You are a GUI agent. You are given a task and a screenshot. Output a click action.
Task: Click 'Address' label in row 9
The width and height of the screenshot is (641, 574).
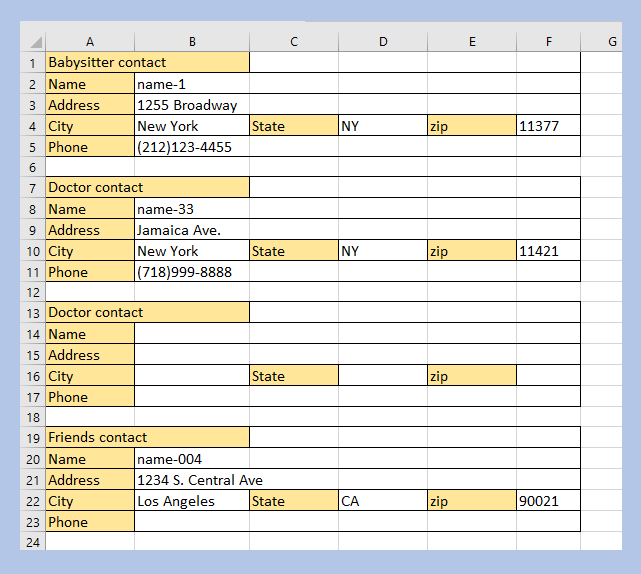pyautogui.click(x=90, y=229)
